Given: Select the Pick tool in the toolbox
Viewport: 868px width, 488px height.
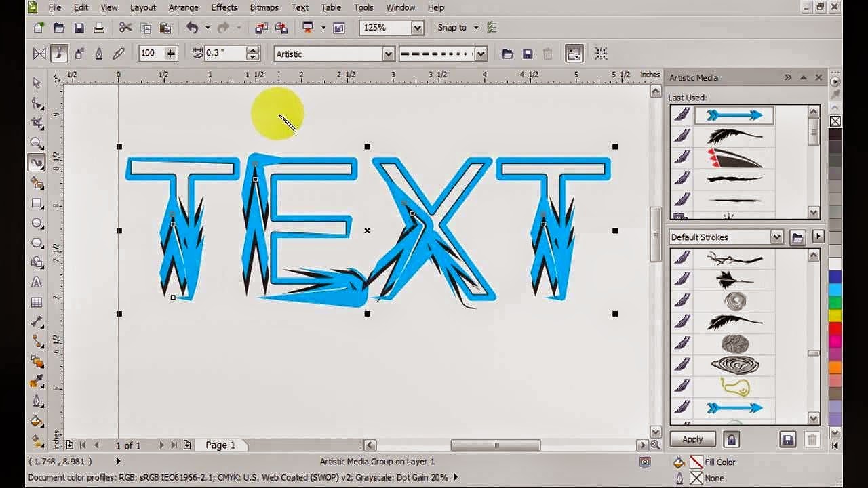Looking at the screenshot, I should (37, 83).
